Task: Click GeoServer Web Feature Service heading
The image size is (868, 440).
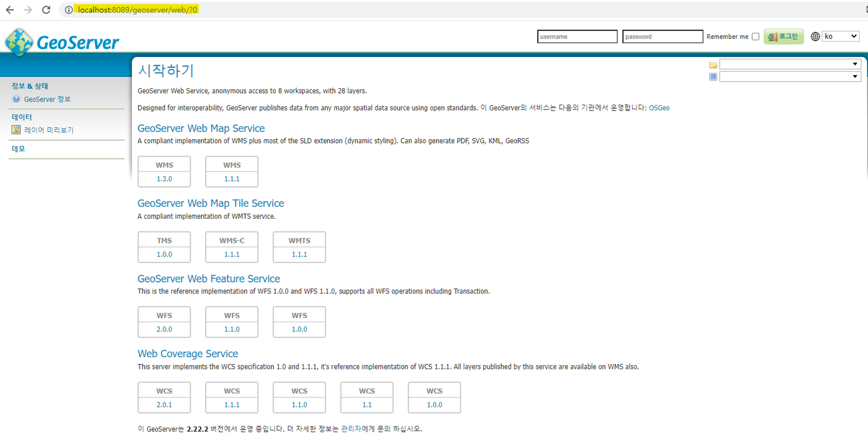Action: [x=209, y=279]
